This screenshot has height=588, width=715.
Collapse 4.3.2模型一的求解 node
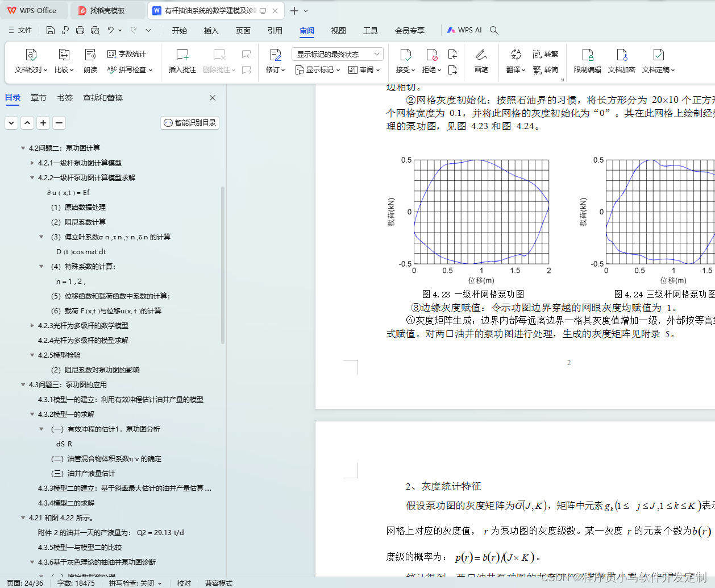(x=32, y=414)
